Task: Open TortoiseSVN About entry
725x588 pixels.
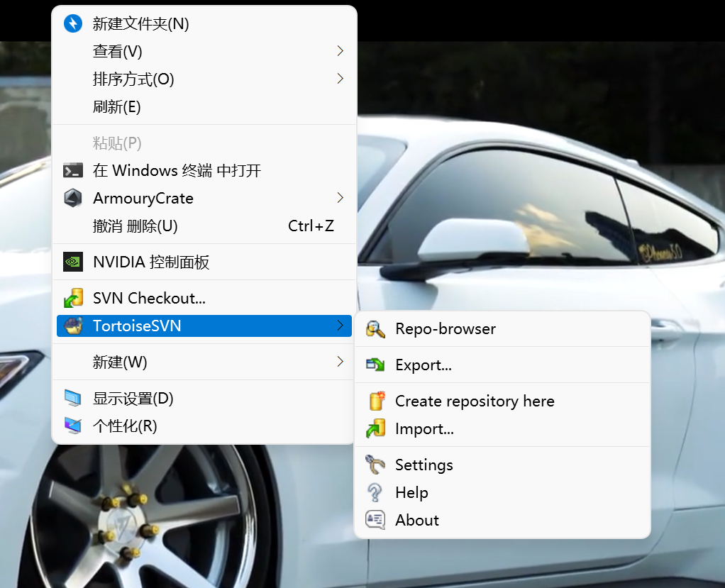Action: (502, 520)
